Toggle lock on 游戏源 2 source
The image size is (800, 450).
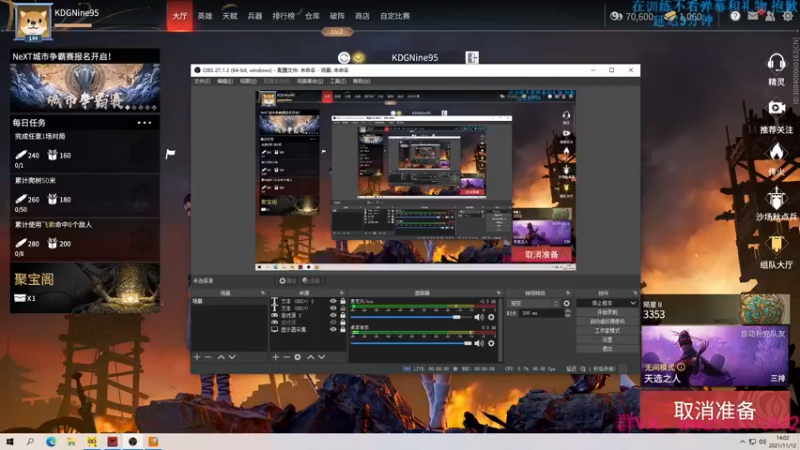coord(343,315)
